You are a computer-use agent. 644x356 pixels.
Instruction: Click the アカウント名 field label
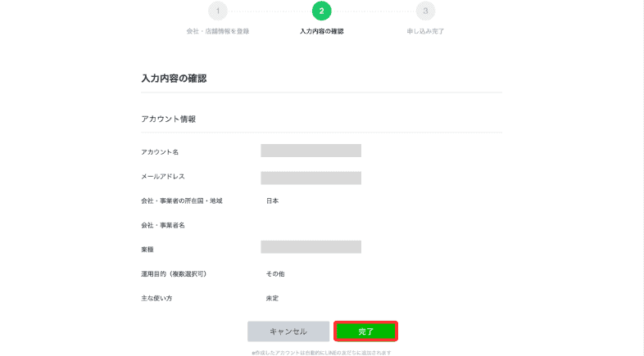click(160, 152)
